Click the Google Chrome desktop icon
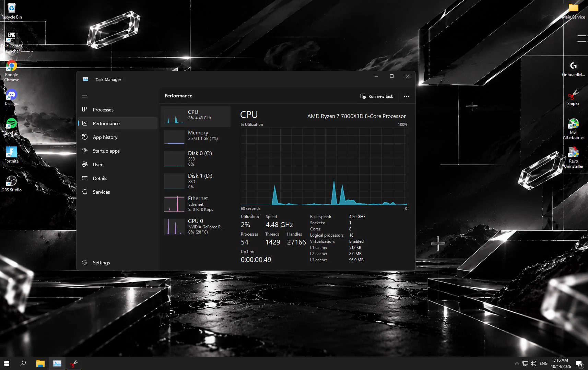 click(x=12, y=71)
